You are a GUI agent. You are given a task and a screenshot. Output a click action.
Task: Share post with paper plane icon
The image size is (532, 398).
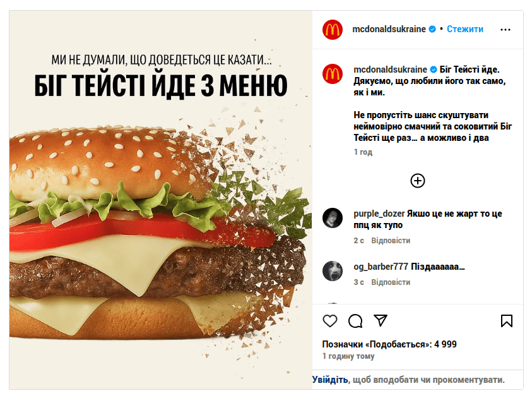tap(381, 320)
